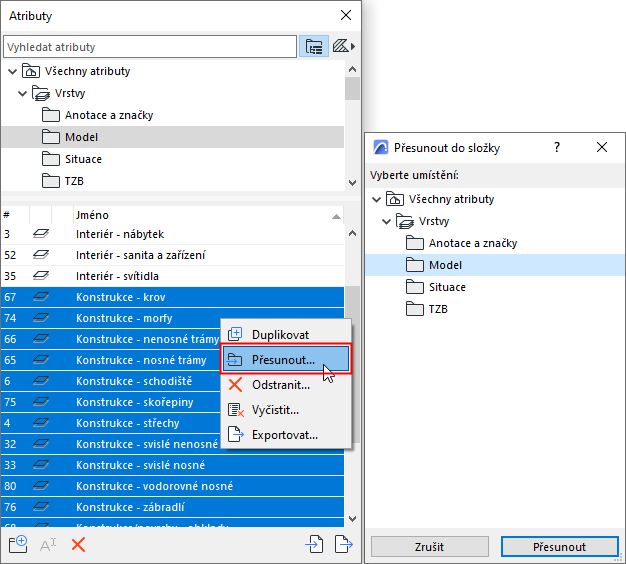Select layer row Interiér - sanita a zařízení
The width and height of the screenshot is (626, 564).
(173, 255)
